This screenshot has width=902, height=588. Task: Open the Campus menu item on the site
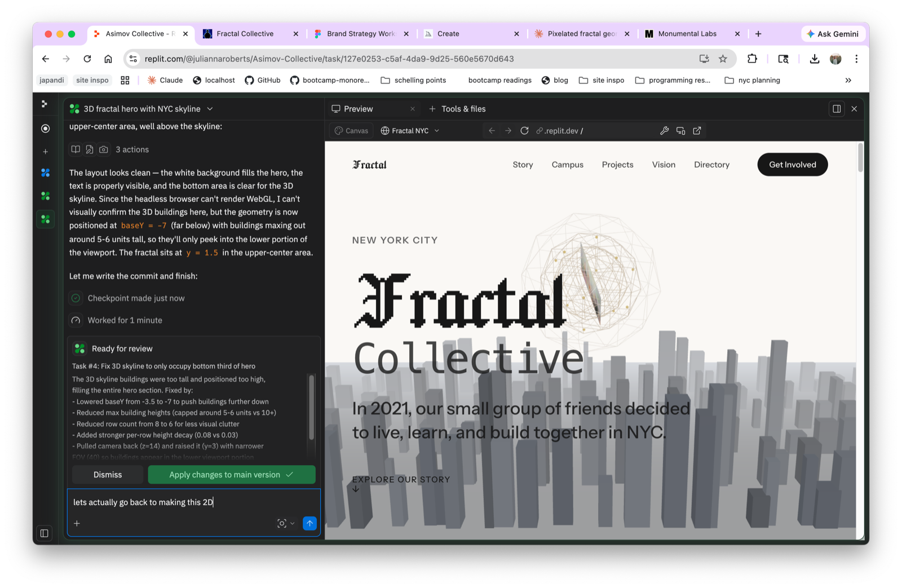[567, 164]
